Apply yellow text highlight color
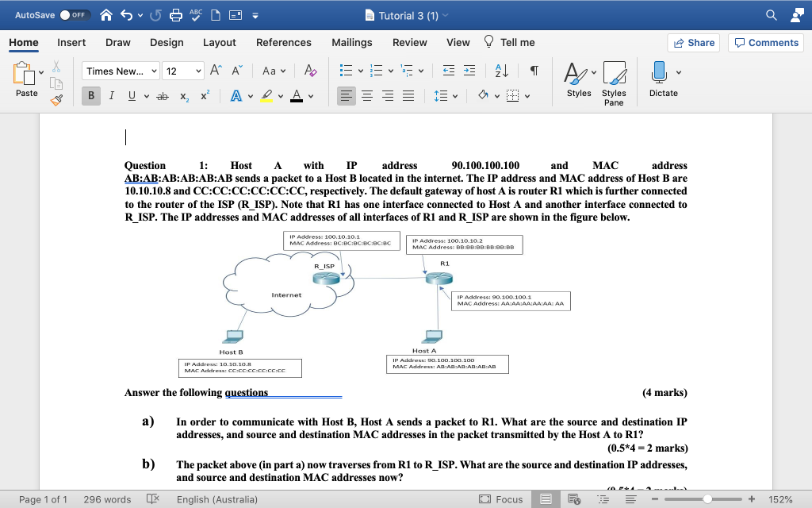The width and height of the screenshot is (812, 508). (266, 96)
